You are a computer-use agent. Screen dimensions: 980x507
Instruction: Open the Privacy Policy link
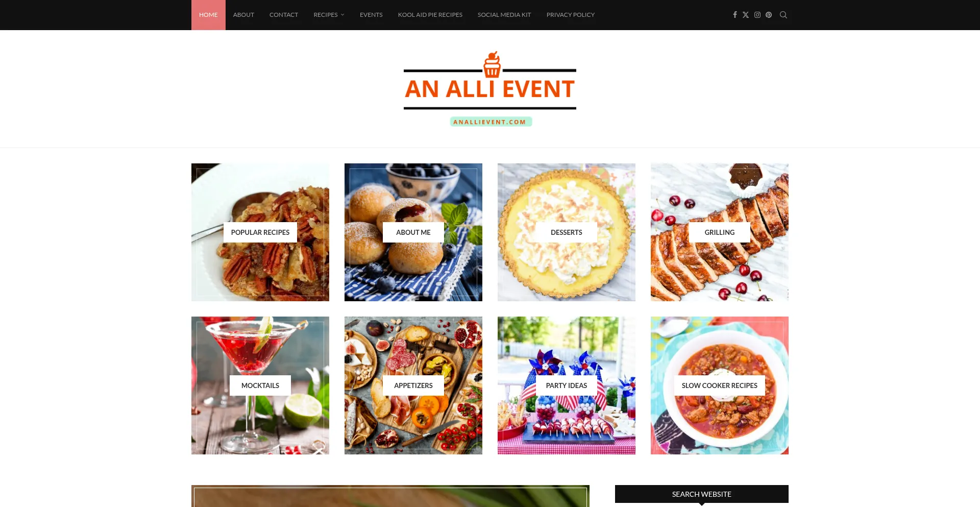[x=571, y=15]
